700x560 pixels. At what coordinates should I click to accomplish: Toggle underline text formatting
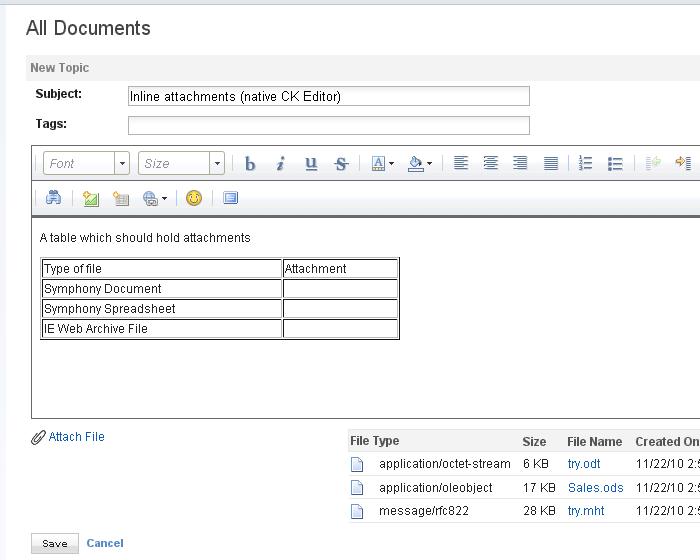coord(311,164)
